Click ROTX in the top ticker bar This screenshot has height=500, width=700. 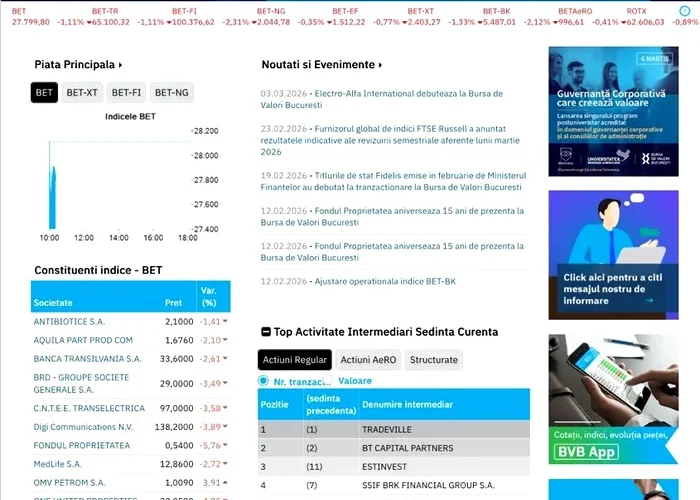(x=636, y=11)
